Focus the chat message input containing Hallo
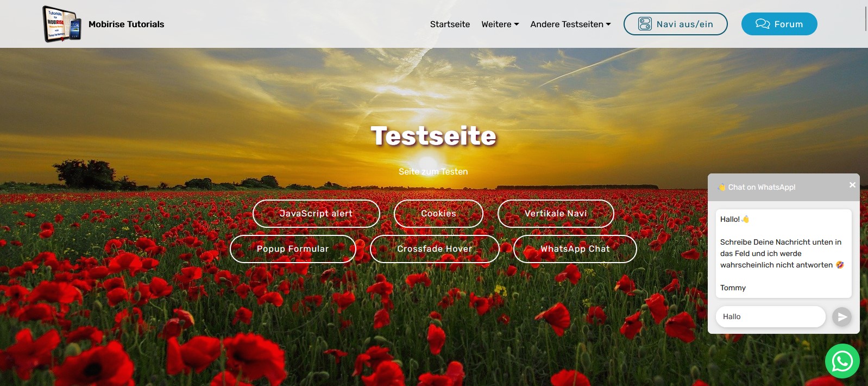 pyautogui.click(x=770, y=316)
